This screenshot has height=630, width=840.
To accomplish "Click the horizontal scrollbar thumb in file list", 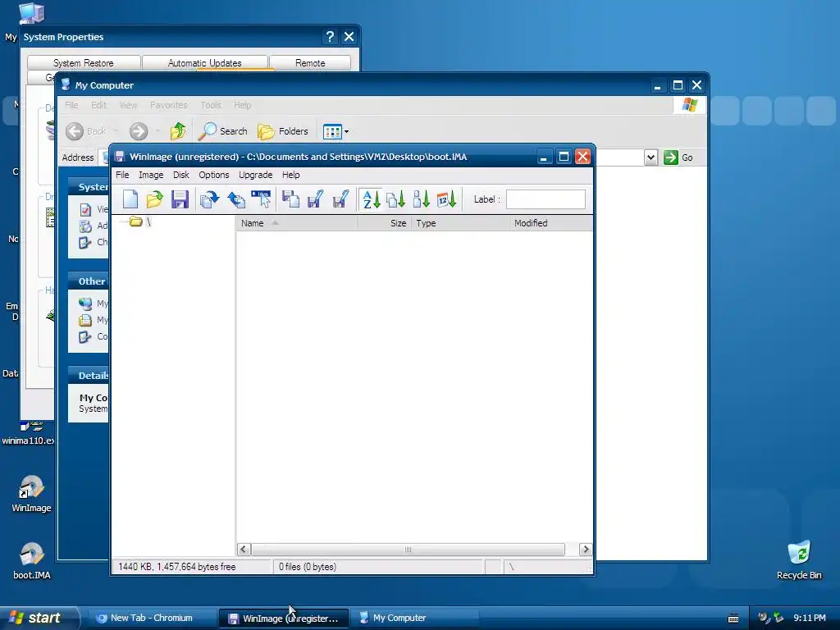I will coord(409,550).
